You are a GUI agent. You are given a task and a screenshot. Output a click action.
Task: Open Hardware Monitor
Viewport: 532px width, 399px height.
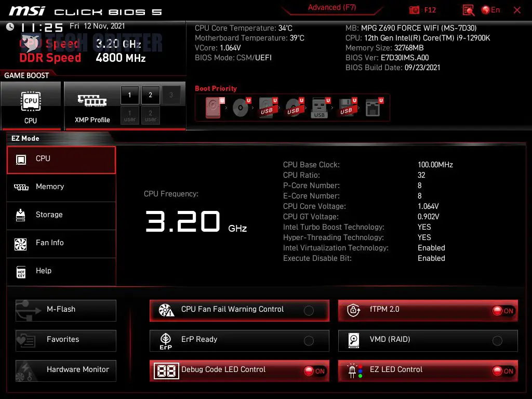[x=66, y=371]
